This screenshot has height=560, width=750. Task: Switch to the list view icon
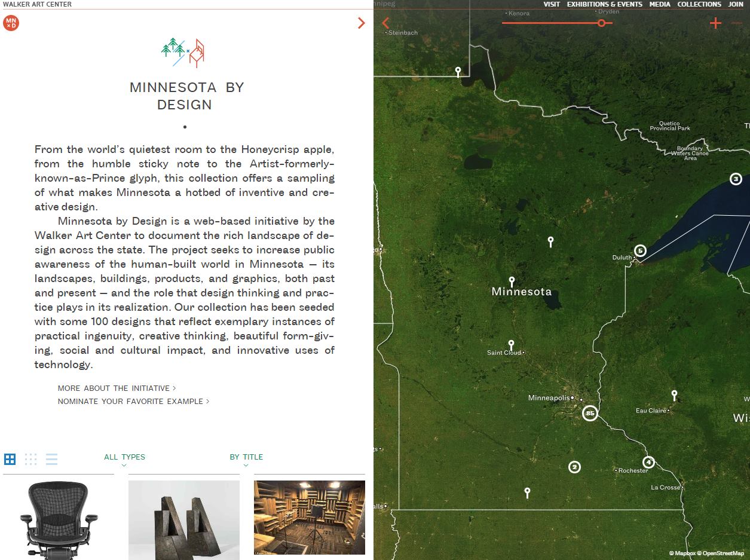(x=51, y=459)
